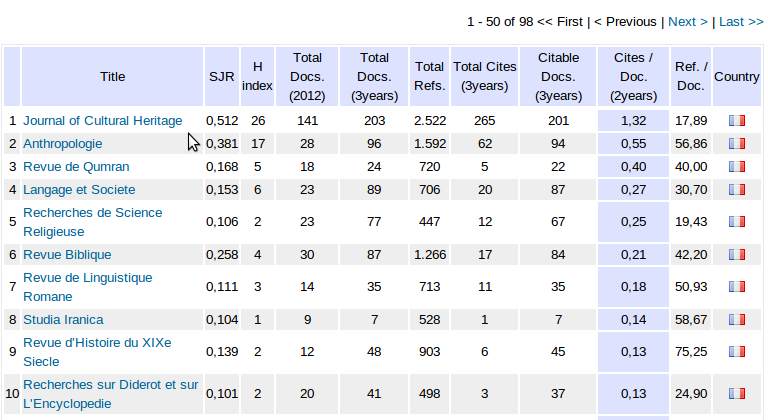Click France flag in Studia Iranica row

[737, 320]
